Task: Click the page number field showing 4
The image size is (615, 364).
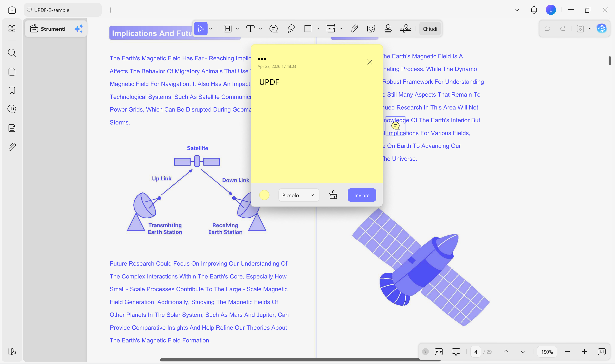Action: point(476,352)
